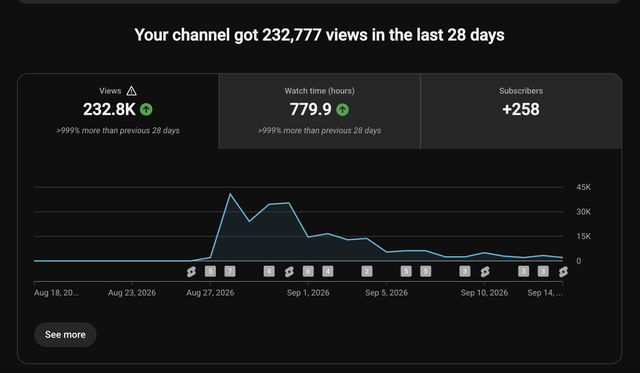Click the 30K y-axis label

(583, 212)
